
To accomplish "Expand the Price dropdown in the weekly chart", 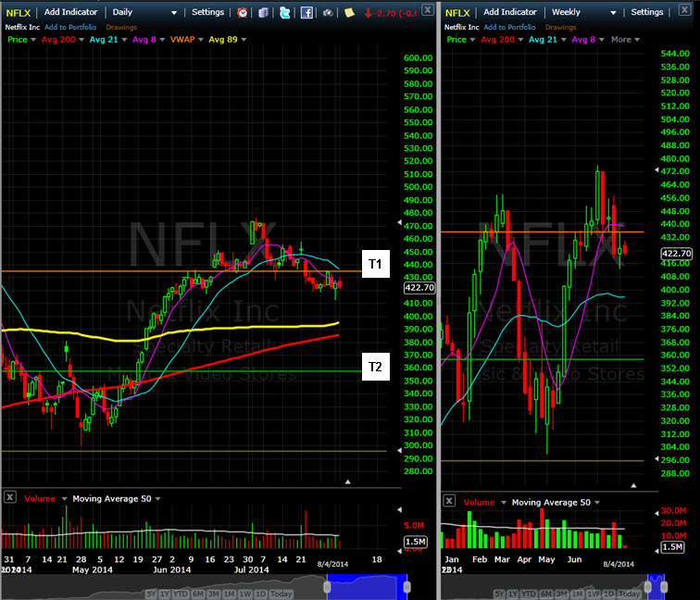I will [x=472, y=40].
